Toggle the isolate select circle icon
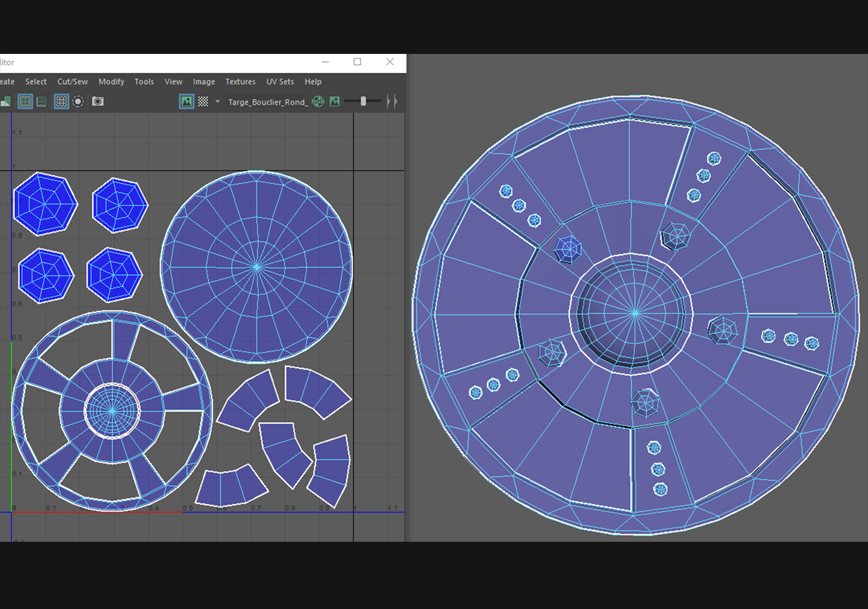 tap(77, 101)
